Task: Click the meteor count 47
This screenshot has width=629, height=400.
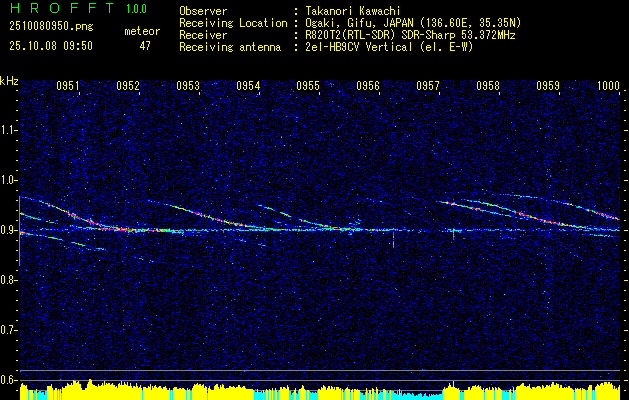Action: point(145,46)
